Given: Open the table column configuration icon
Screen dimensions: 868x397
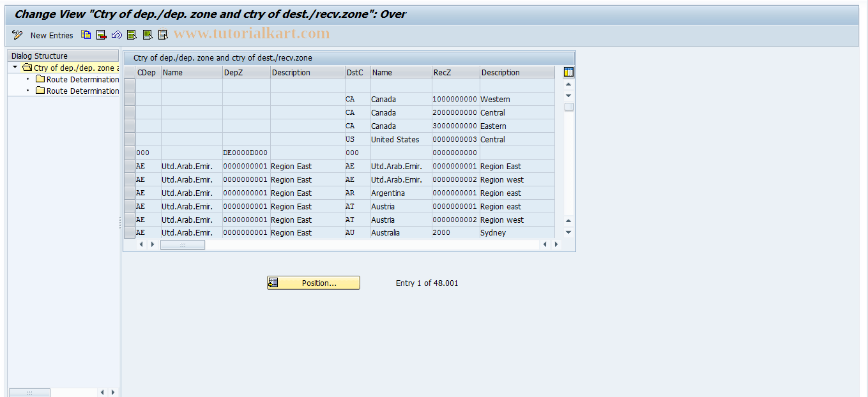Looking at the screenshot, I should pyautogui.click(x=568, y=71).
